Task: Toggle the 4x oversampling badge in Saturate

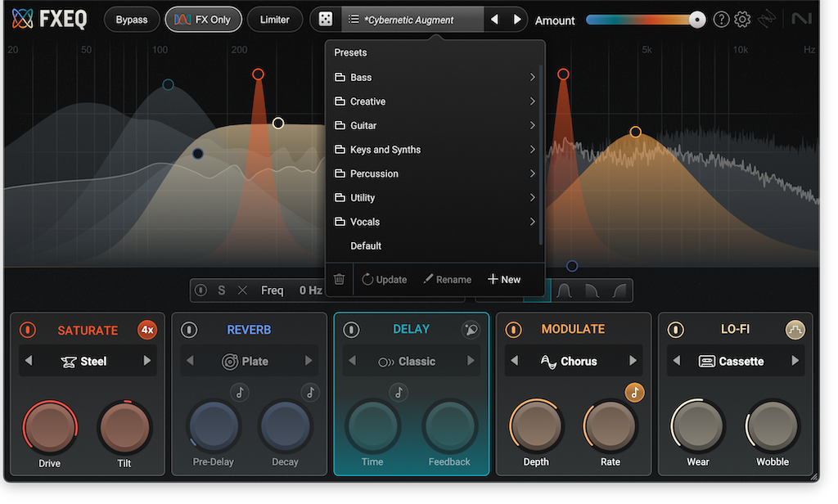Action: tap(147, 330)
